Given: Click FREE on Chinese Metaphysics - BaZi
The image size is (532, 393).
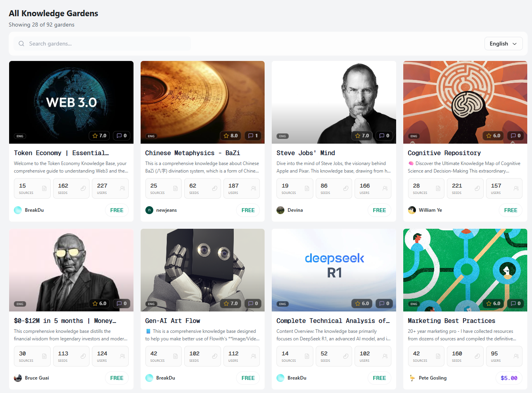Looking at the screenshot, I should pyautogui.click(x=248, y=210).
